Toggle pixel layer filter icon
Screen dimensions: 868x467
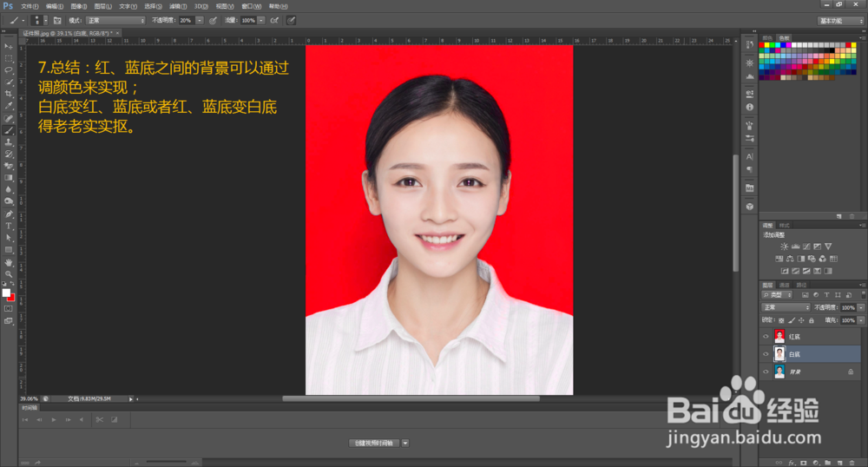tap(806, 295)
